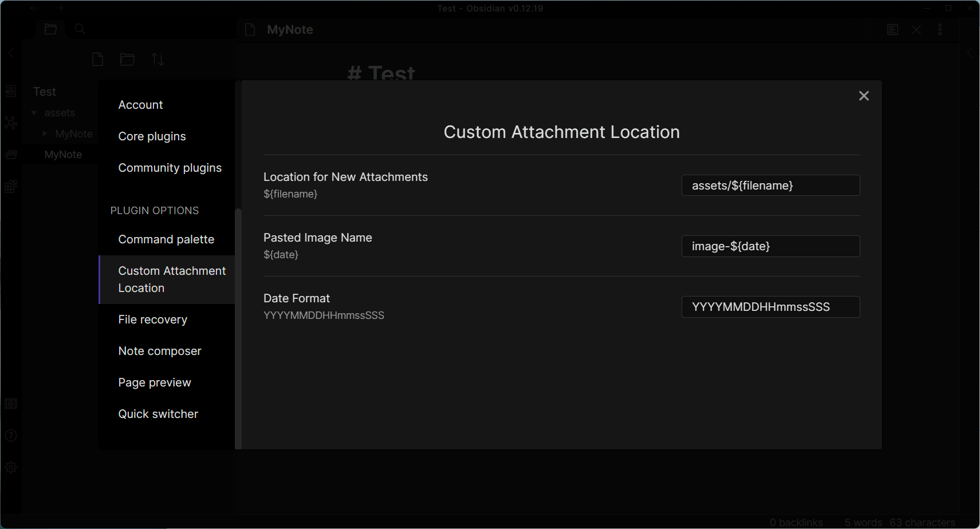Collapse the left sidebar with the chevron
This screenshot has height=529, width=980.
tap(11, 53)
